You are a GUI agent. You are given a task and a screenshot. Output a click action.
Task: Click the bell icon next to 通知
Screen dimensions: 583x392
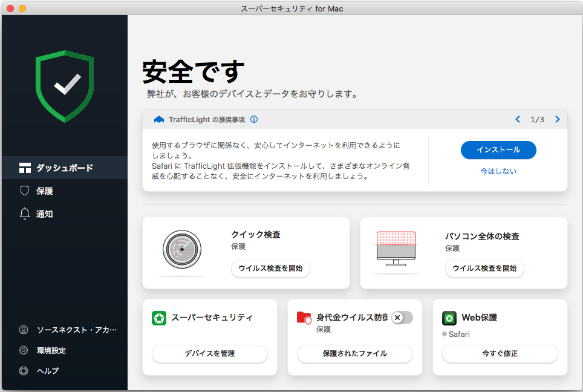tap(25, 214)
